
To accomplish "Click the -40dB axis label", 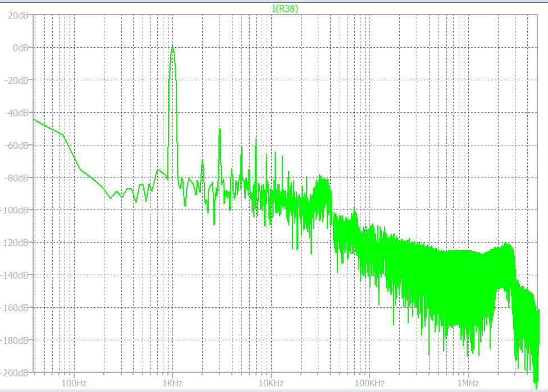I will [x=16, y=113].
